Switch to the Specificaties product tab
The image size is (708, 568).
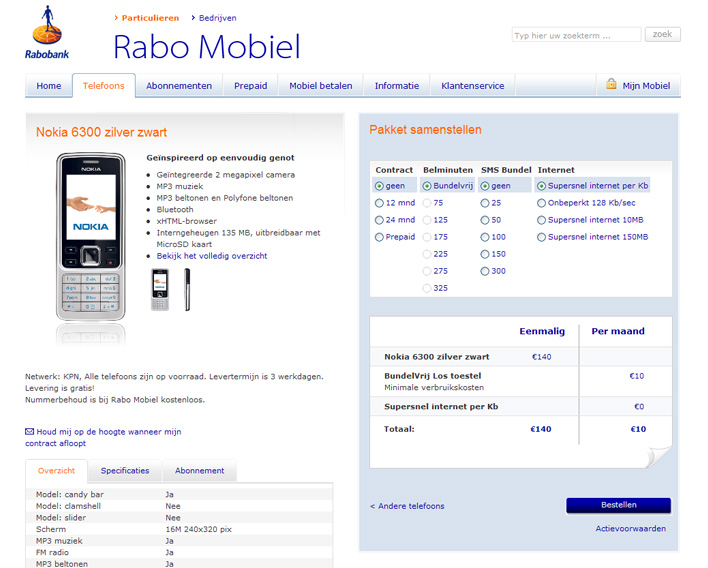point(125,471)
